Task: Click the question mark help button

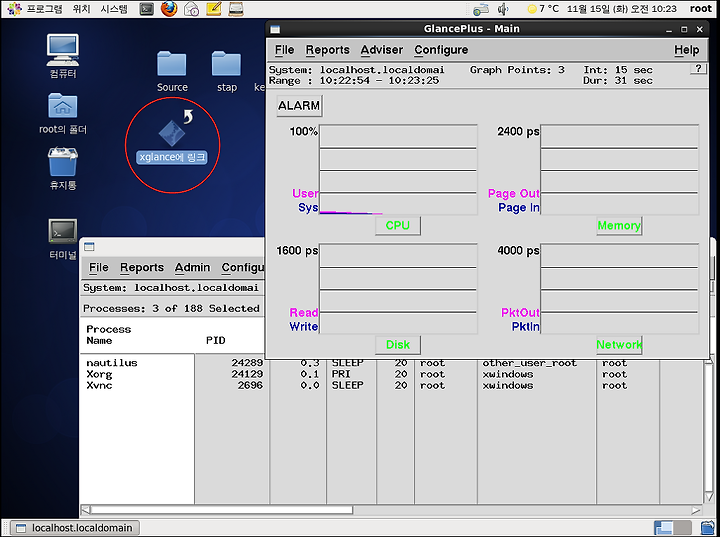Action: click(x=698, y=69)
